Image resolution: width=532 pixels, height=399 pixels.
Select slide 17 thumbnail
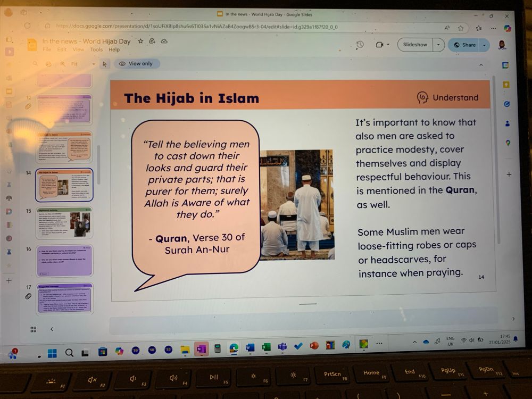64,298
